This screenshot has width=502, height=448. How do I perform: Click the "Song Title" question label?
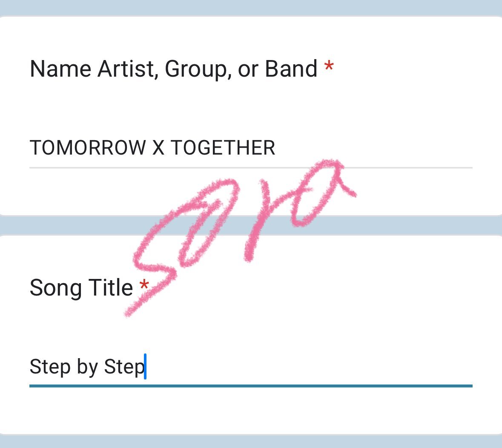click(x=81, y=287)
